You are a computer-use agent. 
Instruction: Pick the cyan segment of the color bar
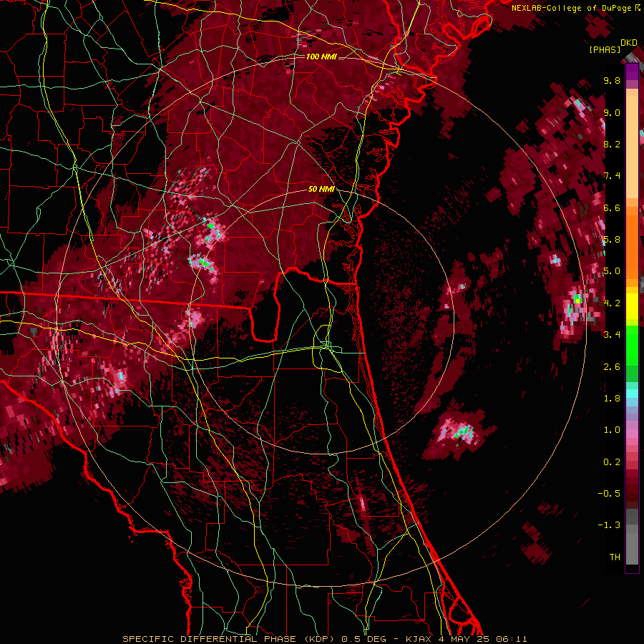tap(633, 393)
